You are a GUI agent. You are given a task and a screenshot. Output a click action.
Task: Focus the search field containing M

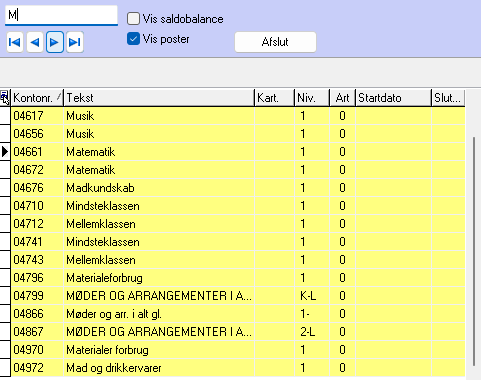pos(61,15)
